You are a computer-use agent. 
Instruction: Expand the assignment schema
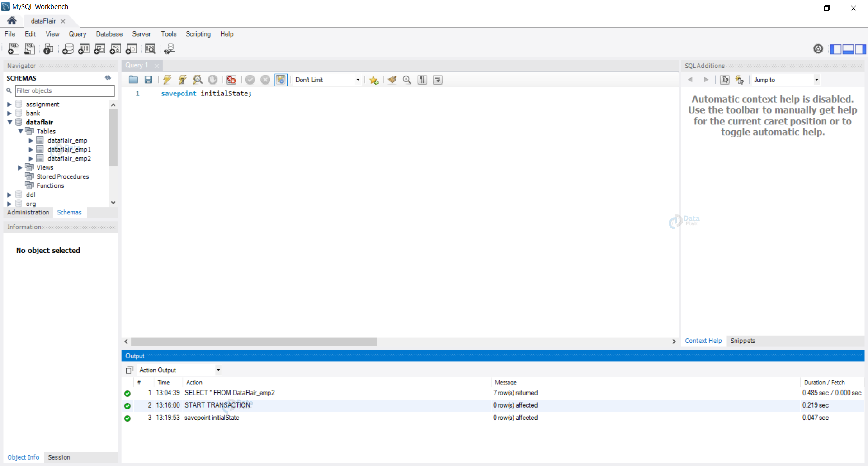(x=9, y=105)
